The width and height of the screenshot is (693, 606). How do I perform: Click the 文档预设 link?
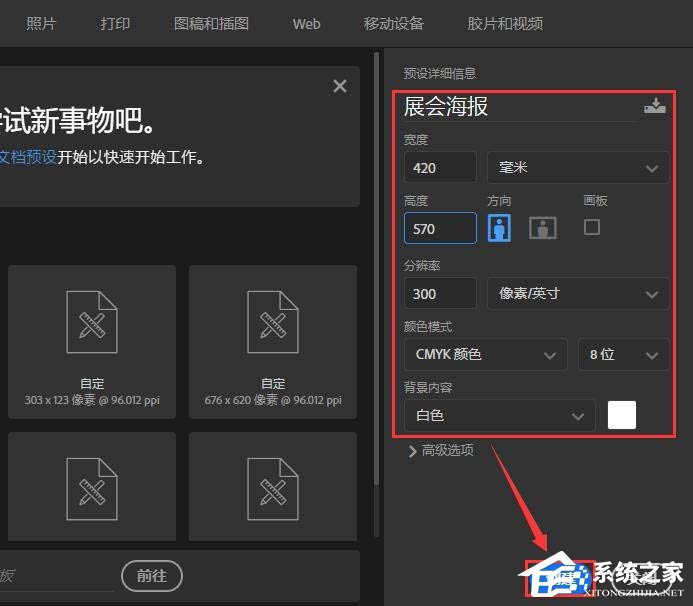click(x=27, y=157)
